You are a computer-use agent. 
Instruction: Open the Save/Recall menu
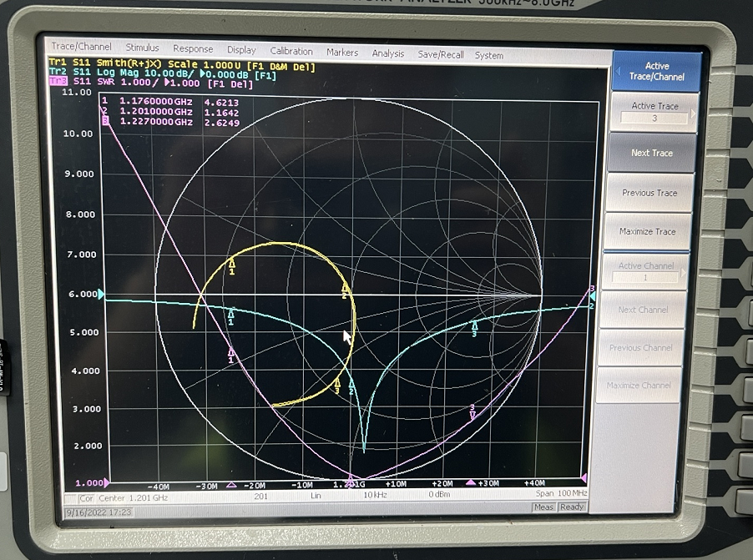[x=440, y=54]
